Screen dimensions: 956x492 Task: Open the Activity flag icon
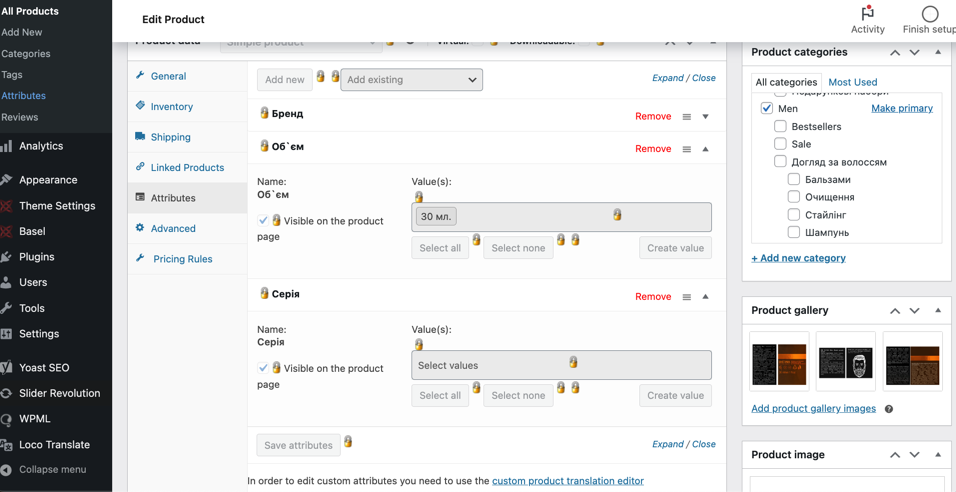click(x=868, y=14)
